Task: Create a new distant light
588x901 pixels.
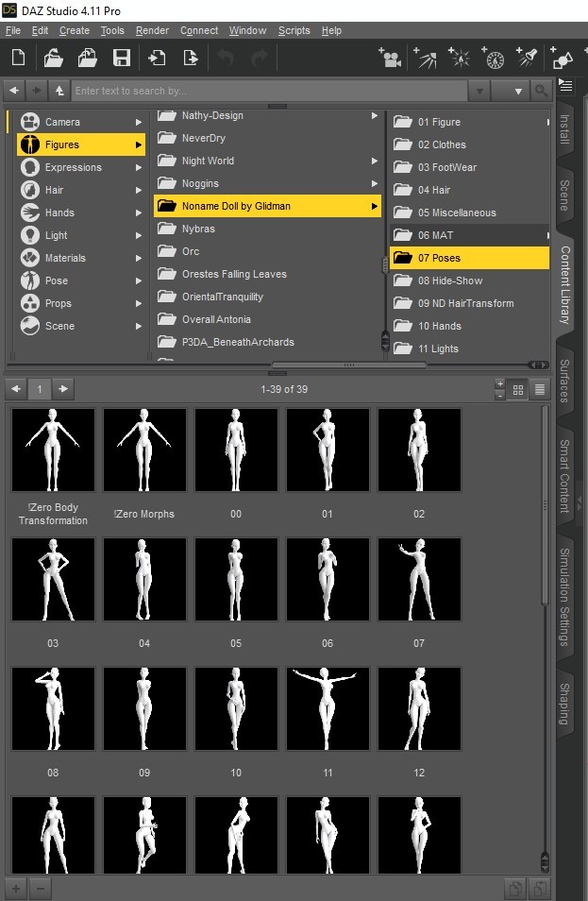Action: [x=425, y=58]
